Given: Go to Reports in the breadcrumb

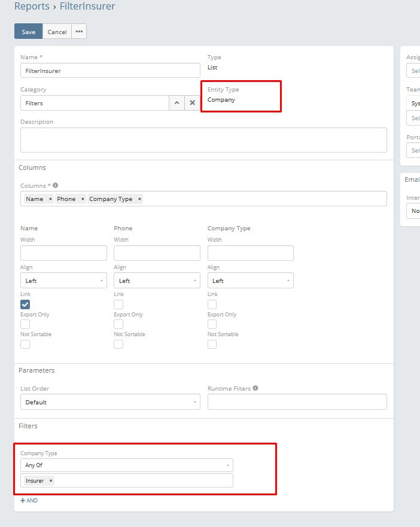Looking at the screenshot, I should 32,7.
